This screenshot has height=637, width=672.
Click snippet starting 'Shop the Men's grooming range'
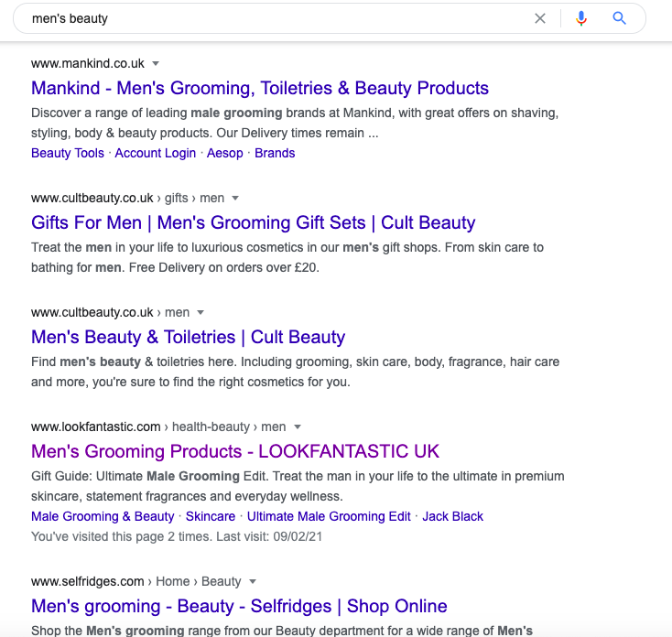point(282,631)
